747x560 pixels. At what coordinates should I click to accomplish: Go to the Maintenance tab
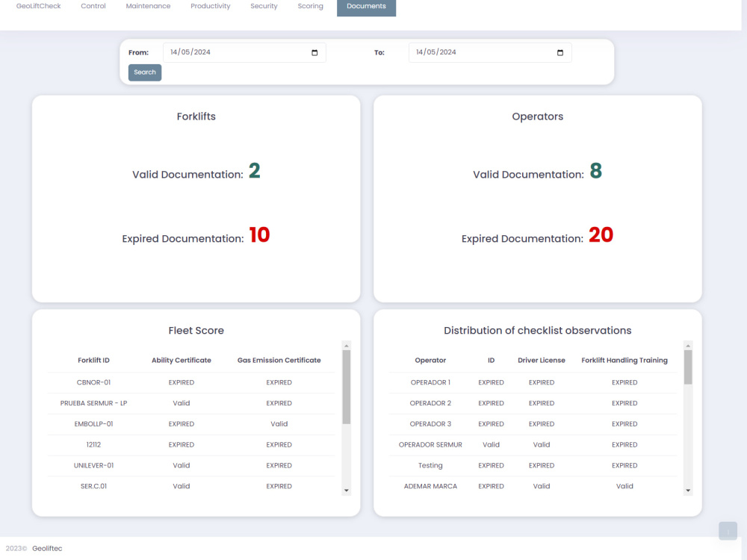pos(148,6)
